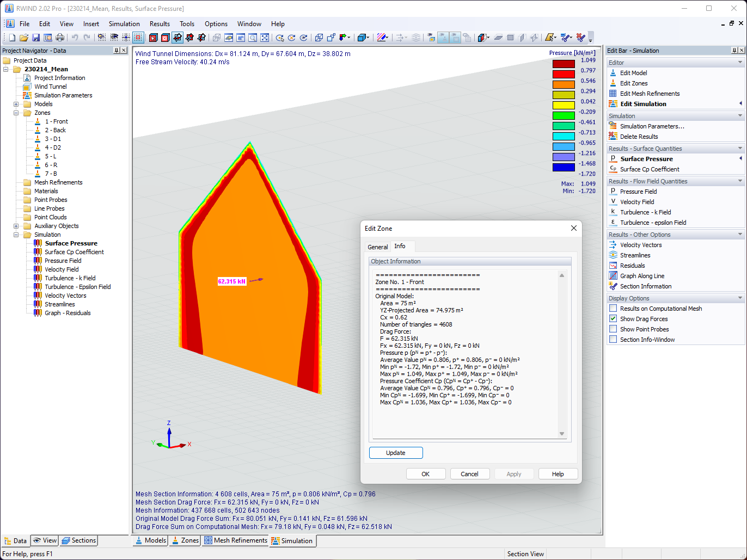The image size is (747, 560).
Task: Show Velocity Field in the Edit Bar
Action: click(637, 202)
